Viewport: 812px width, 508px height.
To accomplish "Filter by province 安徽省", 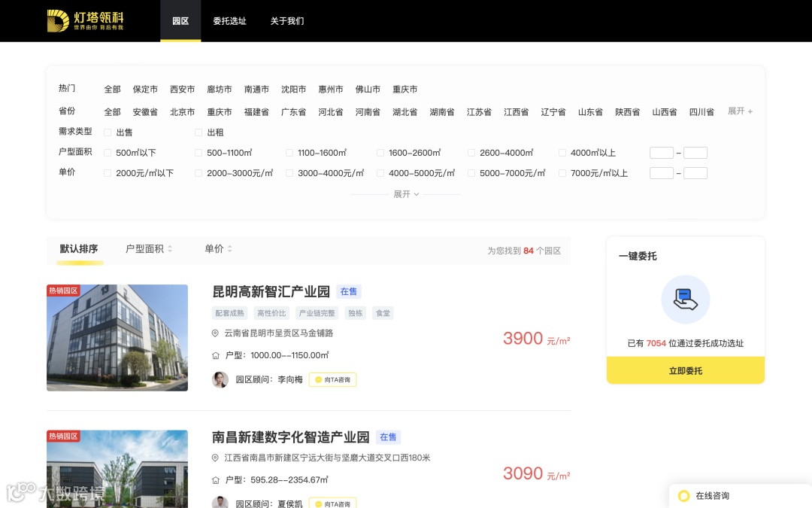I will click(x=145, y=112).
